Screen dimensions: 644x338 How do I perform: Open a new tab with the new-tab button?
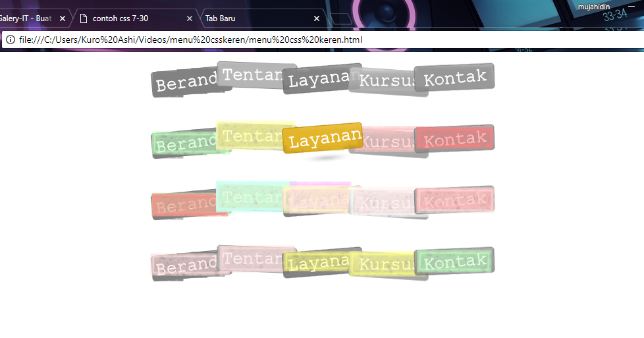(x=341, y=19)
